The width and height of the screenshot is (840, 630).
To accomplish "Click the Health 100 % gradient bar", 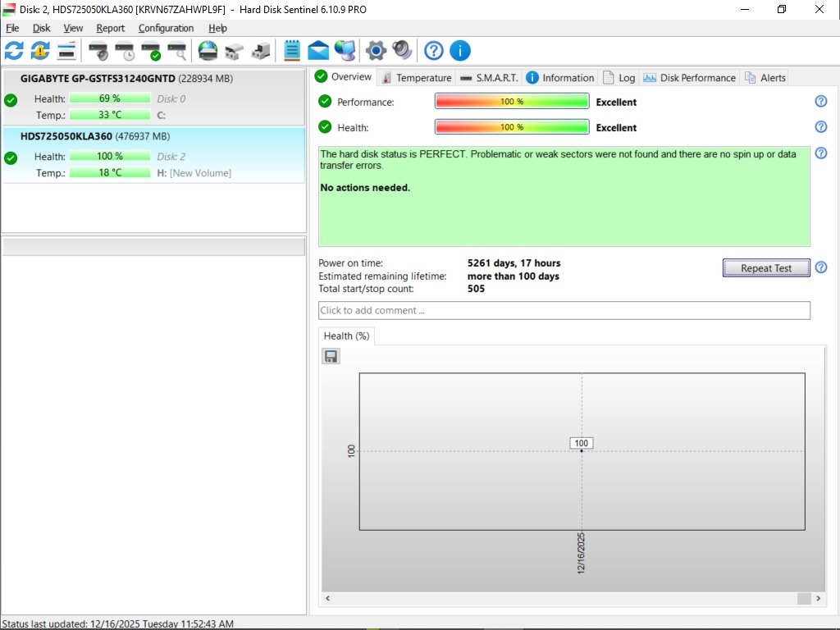I will click(511, 127).
